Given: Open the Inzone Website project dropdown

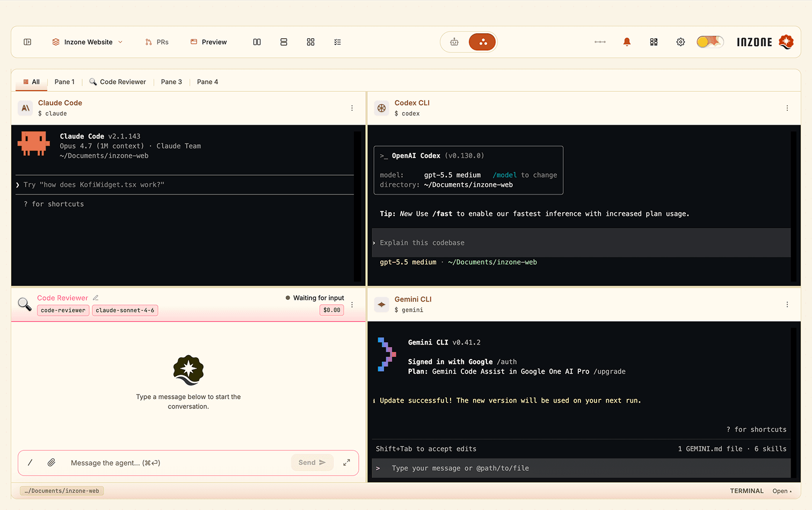Looking at the screenshot, I should tap(87, 42).
